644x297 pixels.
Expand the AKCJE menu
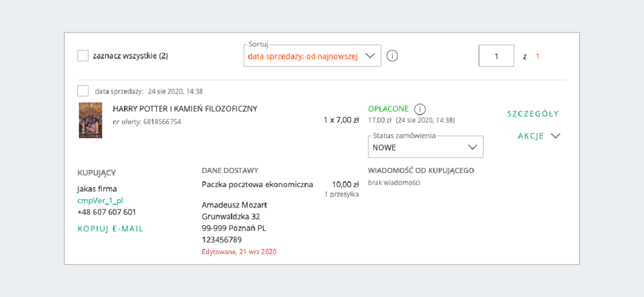pyautogui.click(x=531, y=136)
